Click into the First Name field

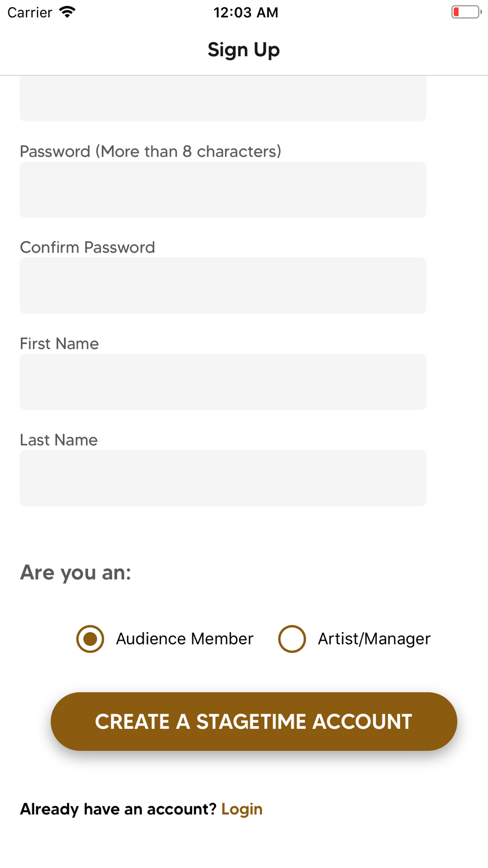[x=223, y=382]
